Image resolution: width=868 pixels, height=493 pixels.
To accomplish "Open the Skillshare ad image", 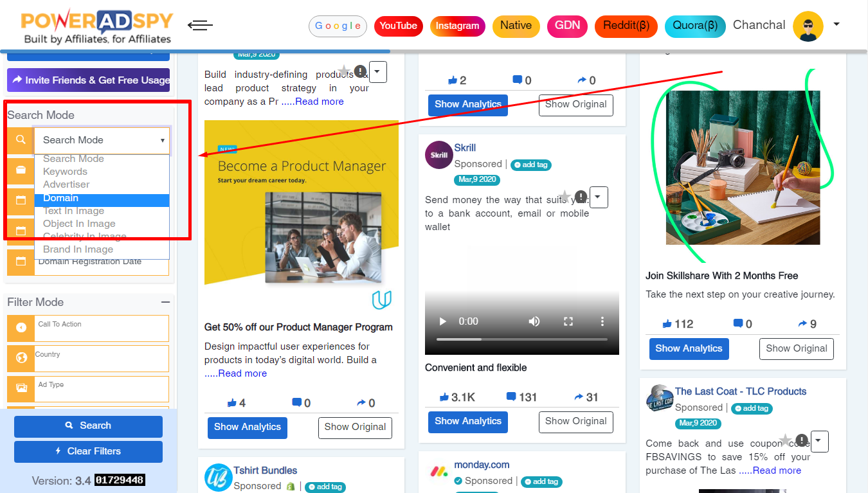I will (743, 167).
